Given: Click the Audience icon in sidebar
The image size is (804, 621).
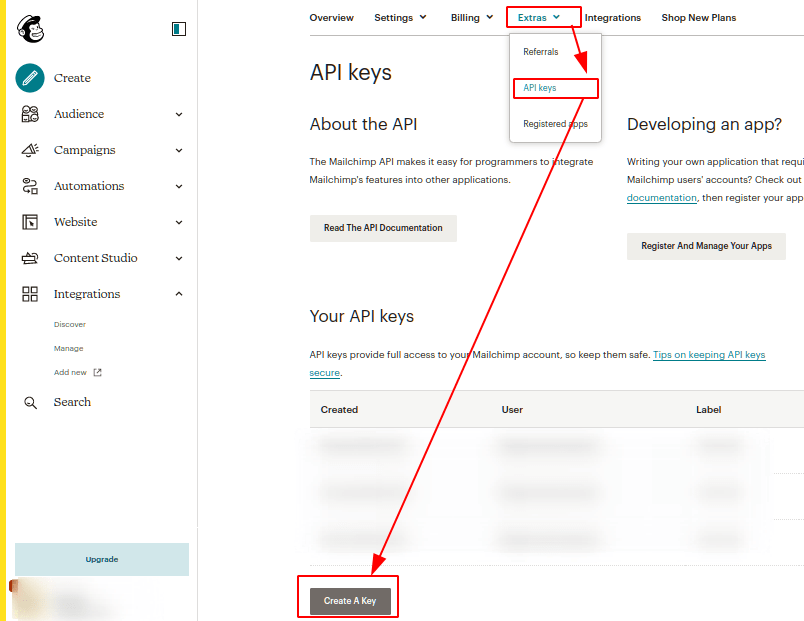Looking at the screenshot, I should (30, 114).
